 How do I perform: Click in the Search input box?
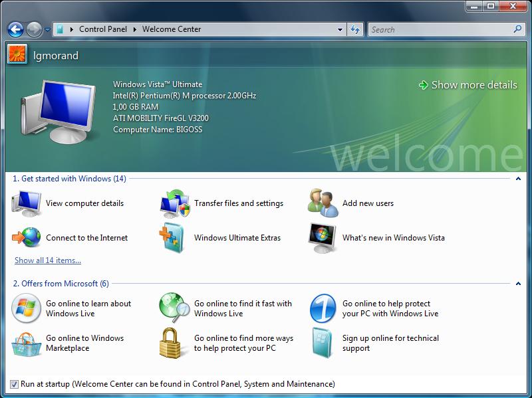click(440, 29)
